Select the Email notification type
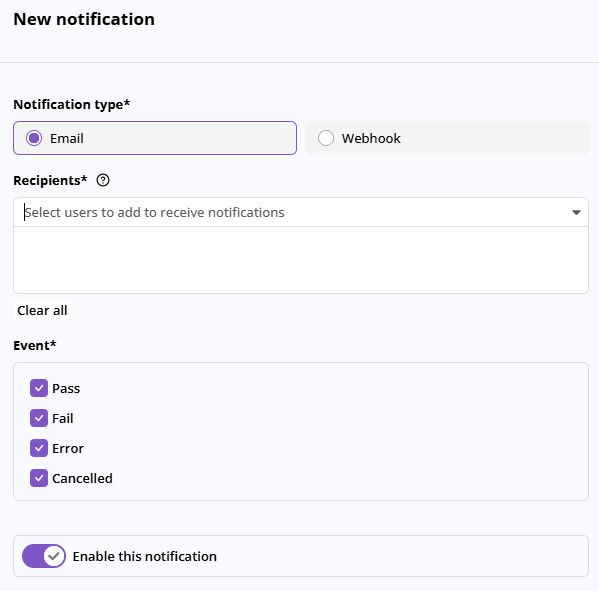Viewport: 599px width, 591px height. coord(155,138)
